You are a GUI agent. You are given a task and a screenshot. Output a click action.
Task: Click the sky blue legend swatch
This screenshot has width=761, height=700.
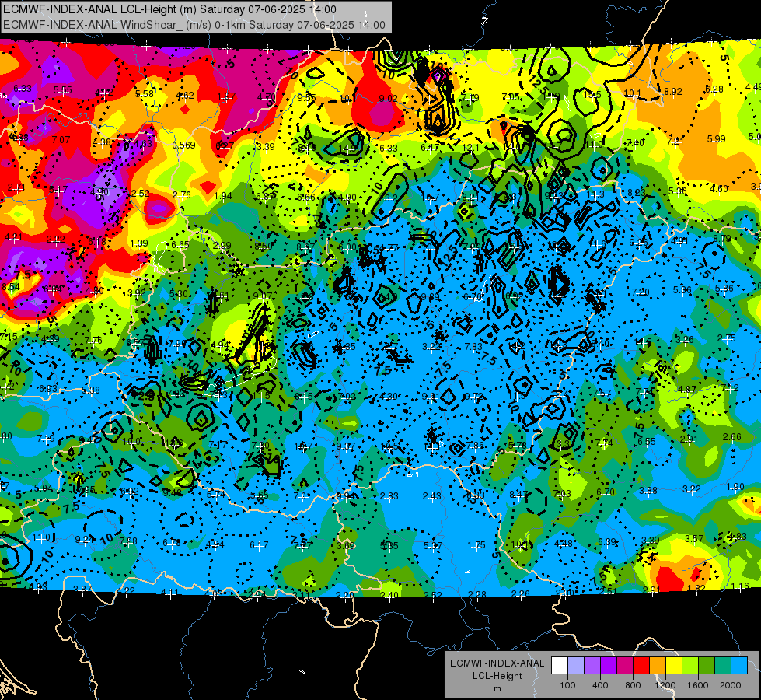(738, 666)
